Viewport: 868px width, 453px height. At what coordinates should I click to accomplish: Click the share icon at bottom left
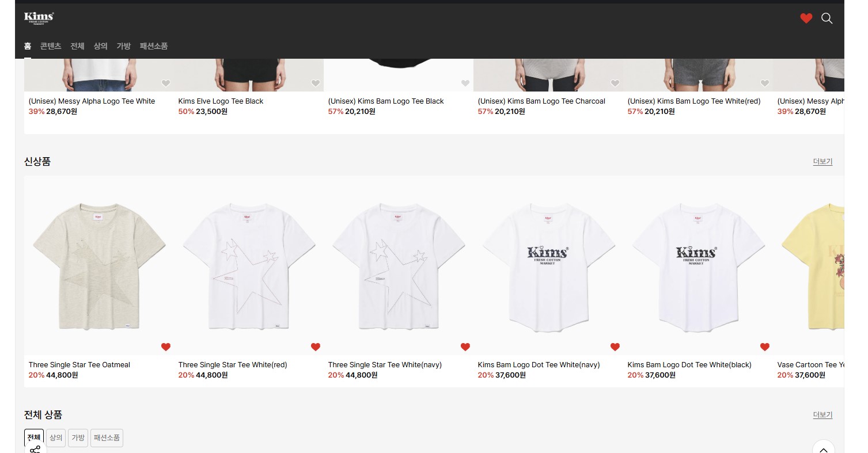[35, 449]
